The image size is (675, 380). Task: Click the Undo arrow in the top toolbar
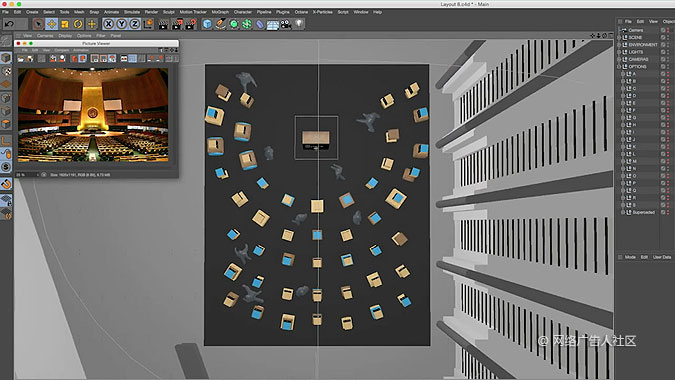point(9,24)
